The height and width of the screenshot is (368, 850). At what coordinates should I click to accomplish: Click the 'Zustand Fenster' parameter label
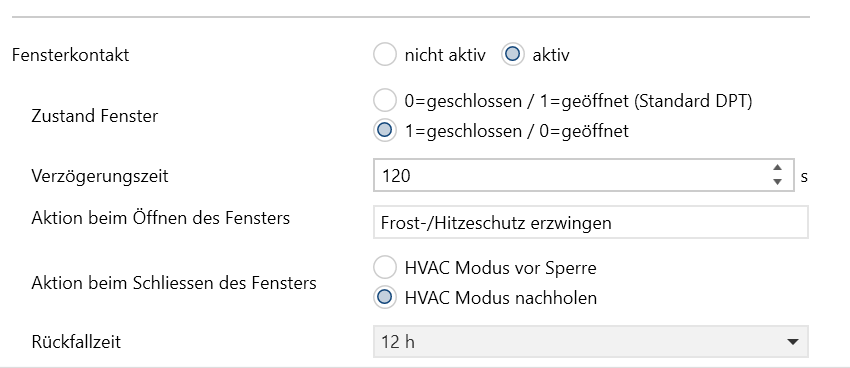click(x=95, y=116)
